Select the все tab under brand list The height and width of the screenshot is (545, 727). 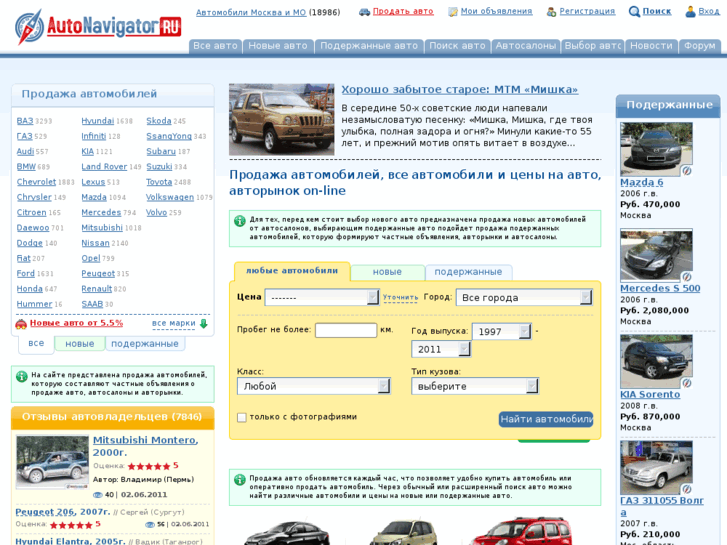coord(36,344)
